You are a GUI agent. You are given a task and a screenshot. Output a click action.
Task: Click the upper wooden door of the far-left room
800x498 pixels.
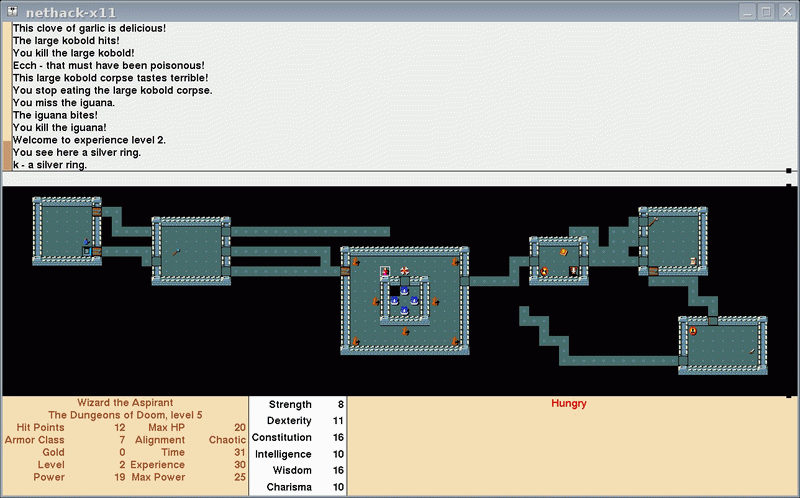(x=97, y=212)
